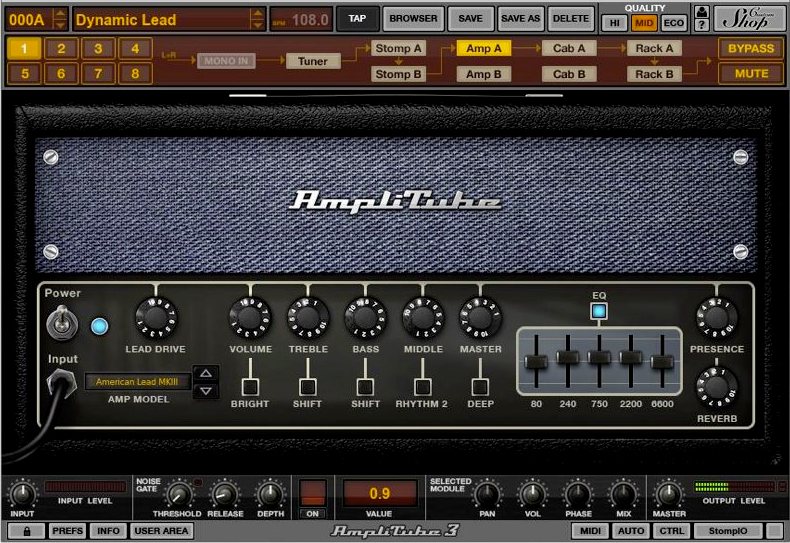790x543 pixels.
Task: Click the guitar cable Input jack
Action: (x=61, y=383)
